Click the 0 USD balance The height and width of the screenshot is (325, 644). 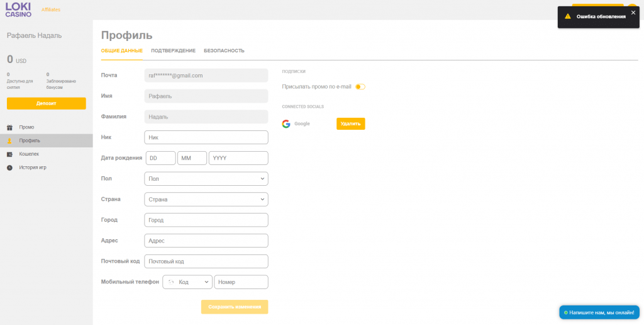(17, 60)
